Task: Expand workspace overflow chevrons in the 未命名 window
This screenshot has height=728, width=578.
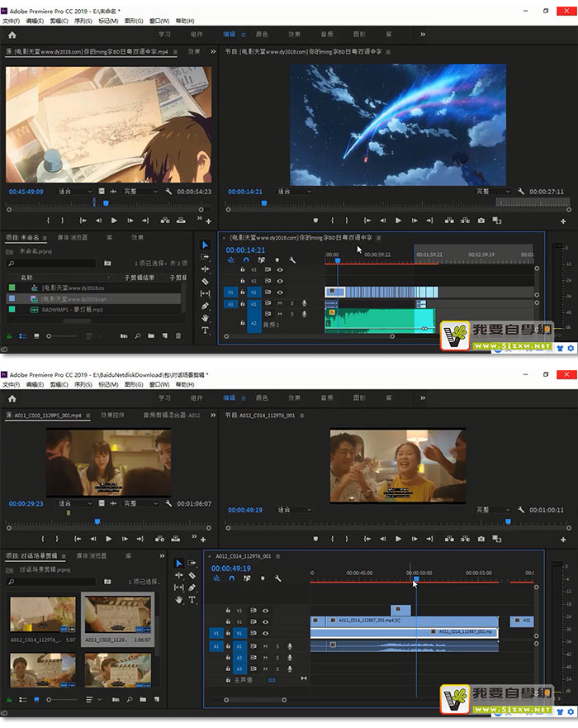Action: 423,35
